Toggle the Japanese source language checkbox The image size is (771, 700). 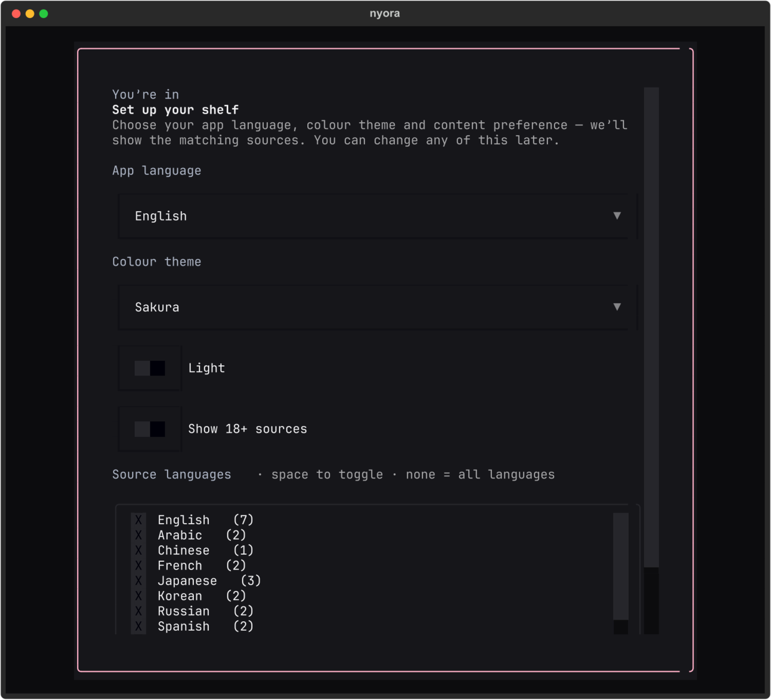click(138, 581)
